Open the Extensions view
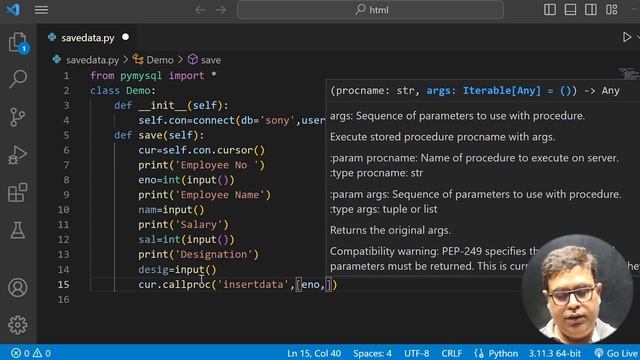Screen dimensions: 640x360 [x=18, y=193]
